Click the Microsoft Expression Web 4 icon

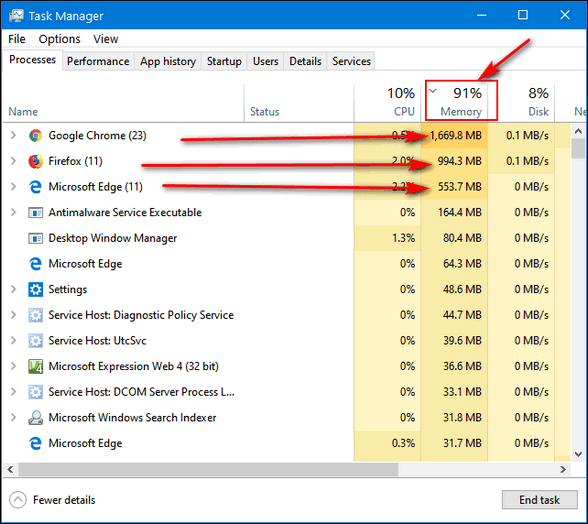(35, 366)
